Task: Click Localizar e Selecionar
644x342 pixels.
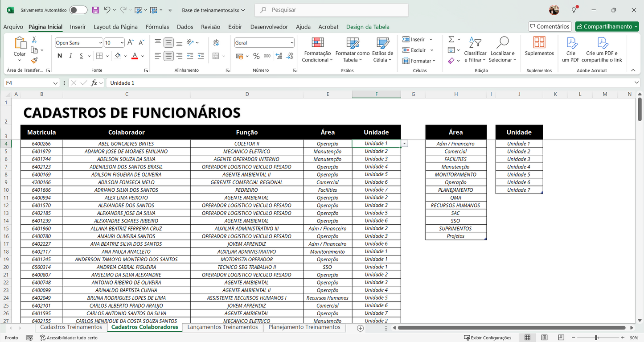Action: [x=502, y=50]
